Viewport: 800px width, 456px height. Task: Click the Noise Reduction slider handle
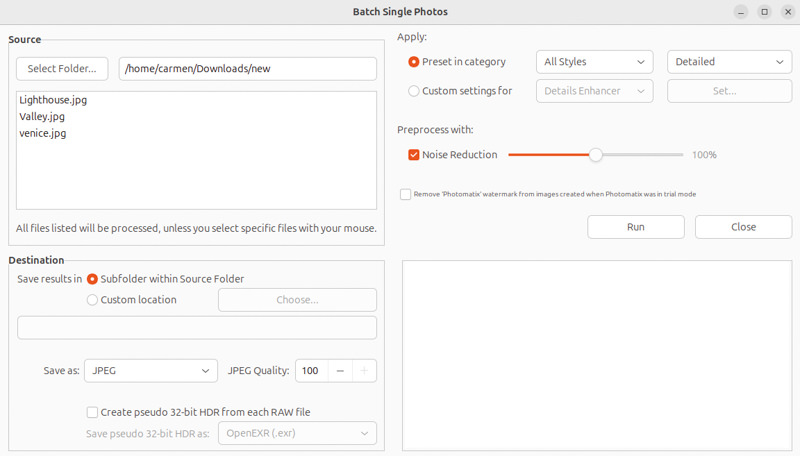click(x=596, y=155)
